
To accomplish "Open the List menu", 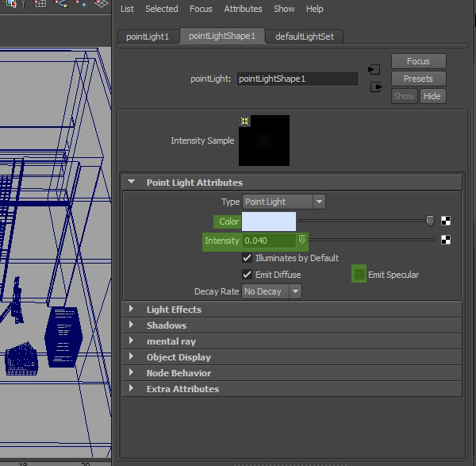I will pos(127,9).
